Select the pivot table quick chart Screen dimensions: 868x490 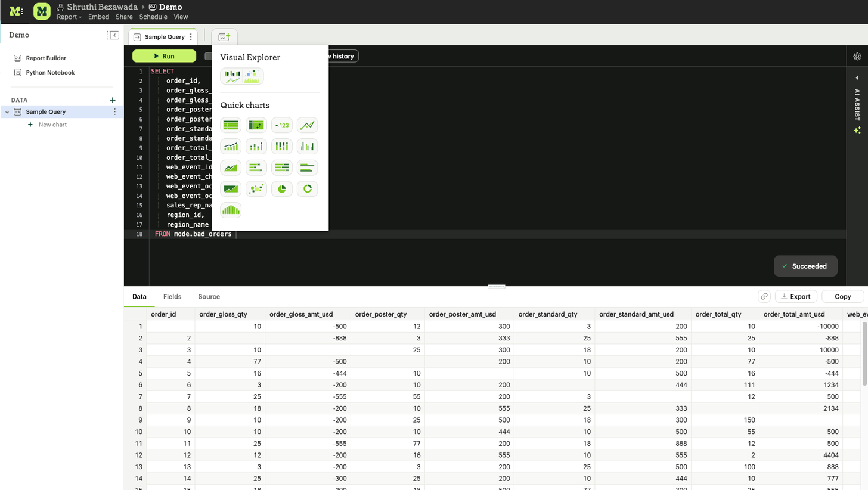pyautogui.click(x=256, y=125)
